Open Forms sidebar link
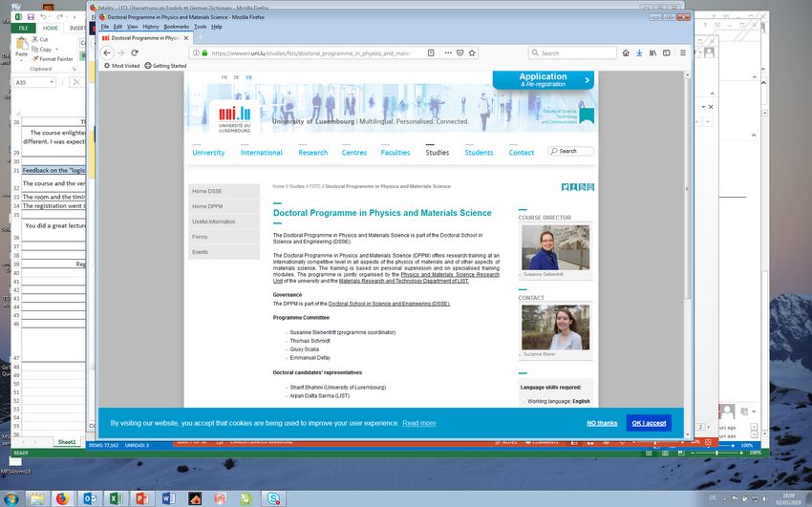Viewport: 812px width, 507px height. [x=224, y=237]
